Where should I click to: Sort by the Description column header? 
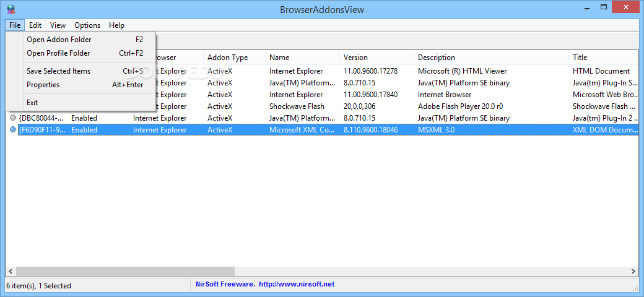pos(492,58)
